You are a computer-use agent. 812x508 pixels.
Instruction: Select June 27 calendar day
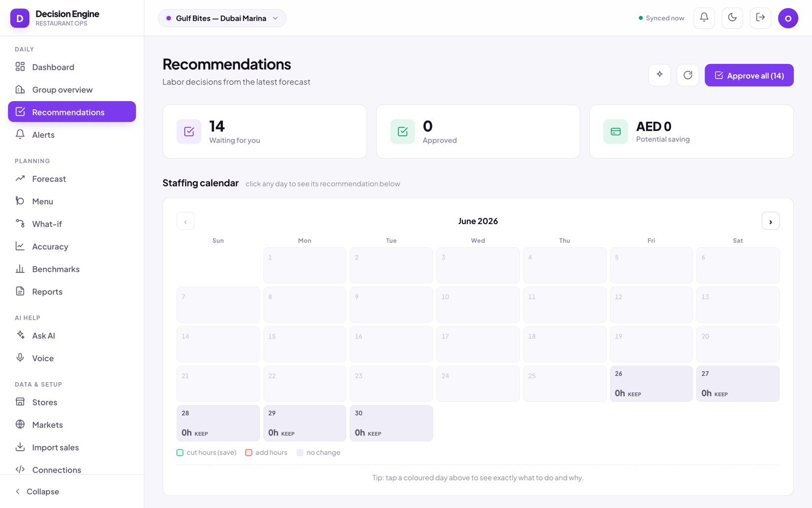tap(738, 384)
